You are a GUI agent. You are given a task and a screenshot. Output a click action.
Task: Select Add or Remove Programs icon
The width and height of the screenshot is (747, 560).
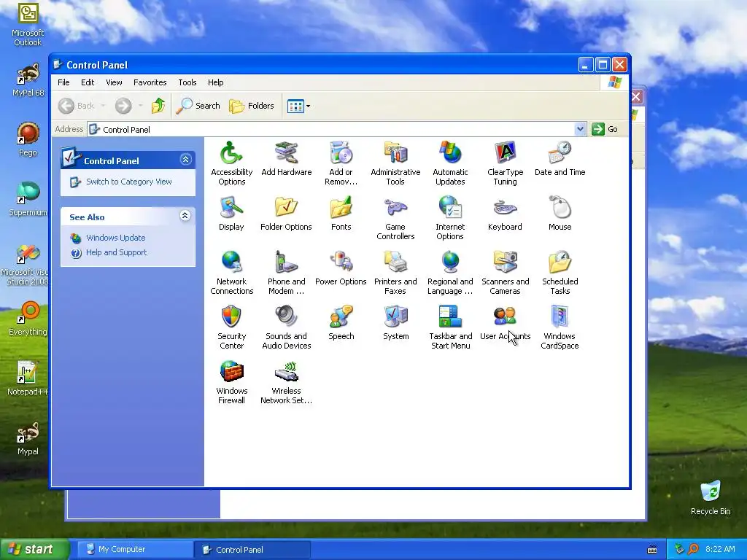341,163
